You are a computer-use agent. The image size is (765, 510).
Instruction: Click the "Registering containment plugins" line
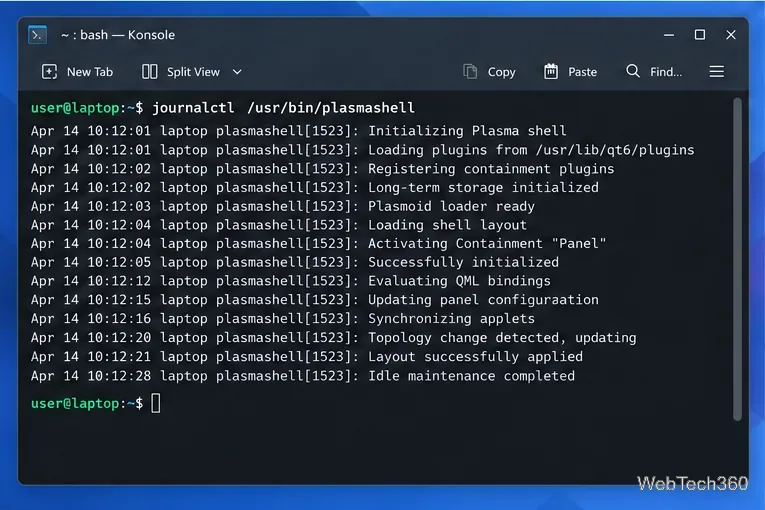[x=322, y=169]
